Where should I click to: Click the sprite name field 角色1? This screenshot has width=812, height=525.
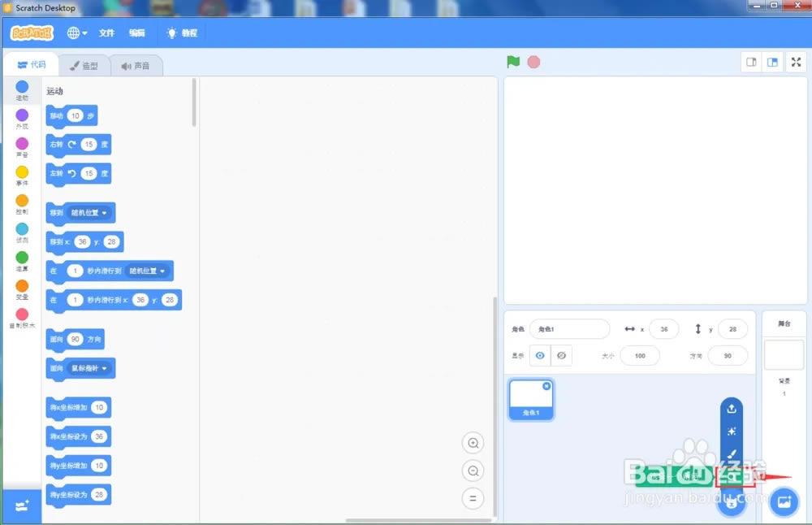569,329
